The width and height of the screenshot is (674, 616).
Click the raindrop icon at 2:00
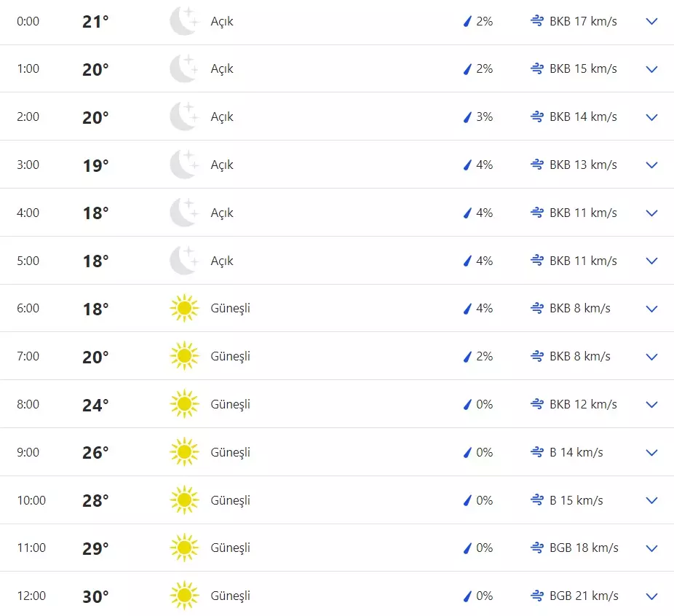coord(468,117)
